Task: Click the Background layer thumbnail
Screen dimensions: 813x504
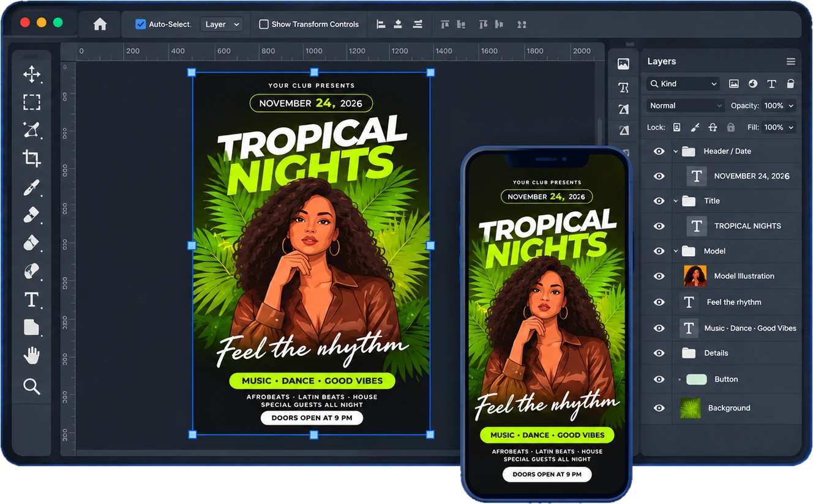Action: pos(691,408)
